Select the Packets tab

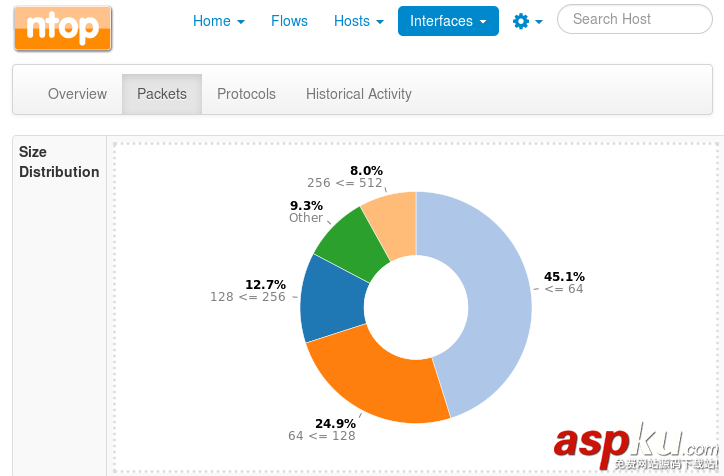162,94
